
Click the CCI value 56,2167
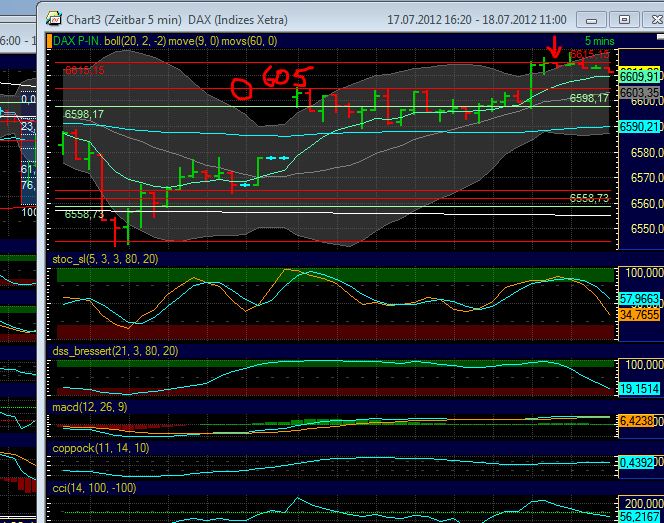coord(640,517)
